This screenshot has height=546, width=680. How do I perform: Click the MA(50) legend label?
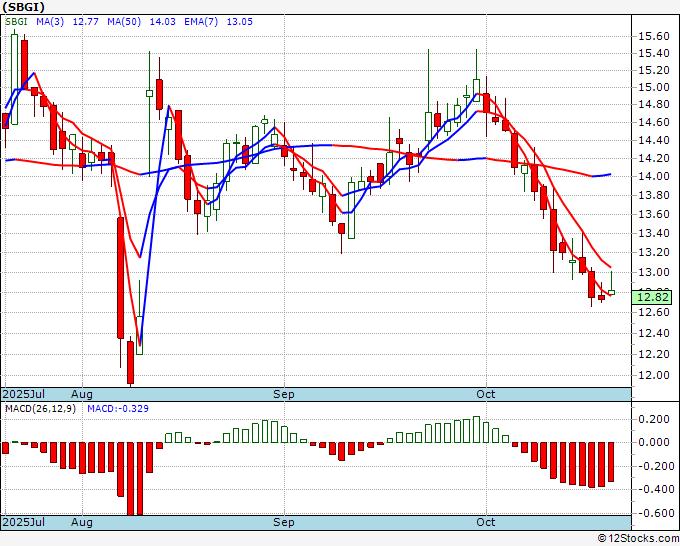[124, 22]
